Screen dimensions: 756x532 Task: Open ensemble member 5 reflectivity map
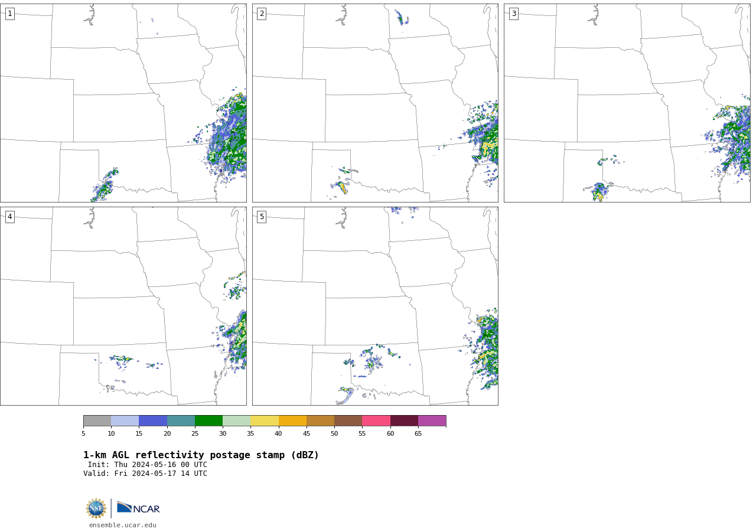(375, 306)
